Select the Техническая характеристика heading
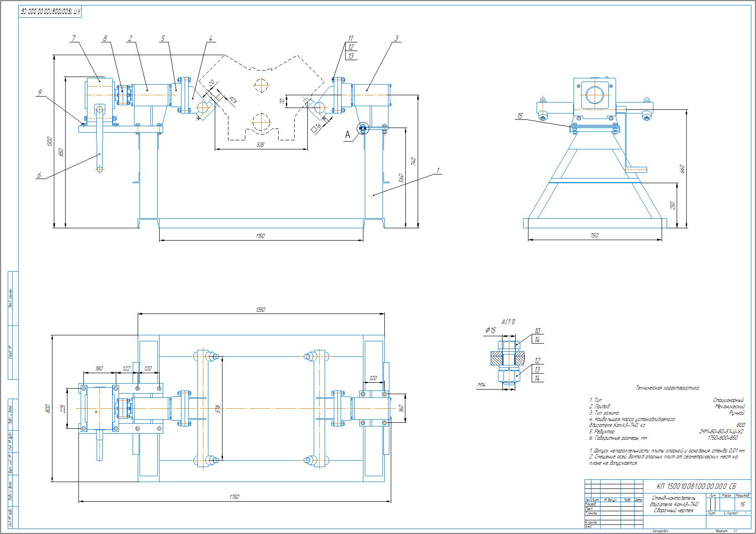The image size is (756, 534). pyautogui.click(x=667, y=388)
